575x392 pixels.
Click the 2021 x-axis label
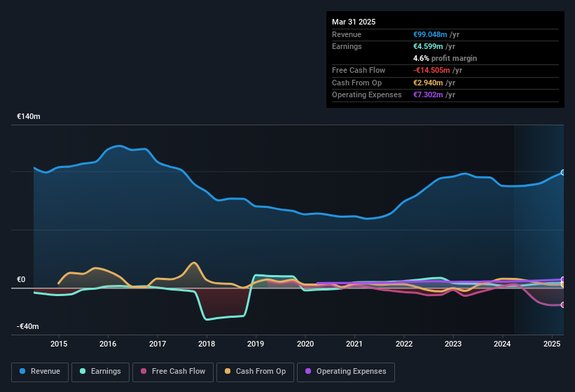tap(354, 344)
